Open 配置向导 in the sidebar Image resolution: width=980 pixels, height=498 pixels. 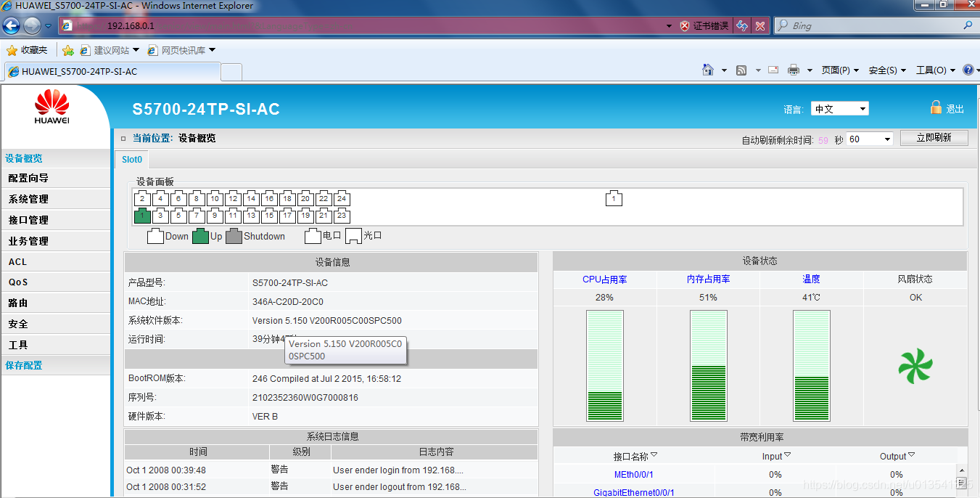tap(56, 179)
